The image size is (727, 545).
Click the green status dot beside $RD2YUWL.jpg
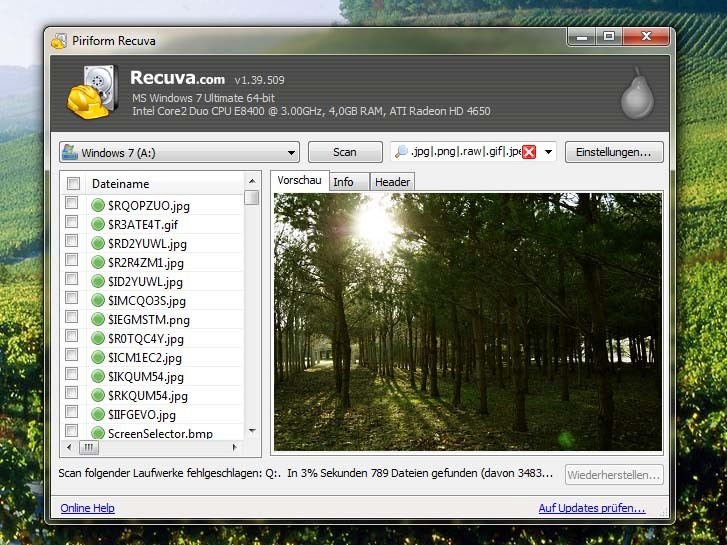pyautogui.click(x=98, y=243)
